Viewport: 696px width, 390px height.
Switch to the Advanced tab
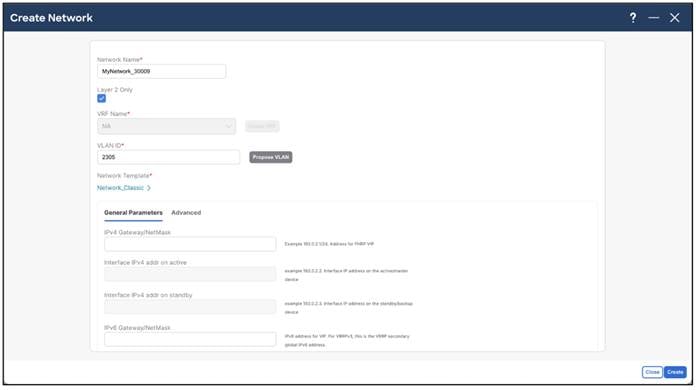186,213
